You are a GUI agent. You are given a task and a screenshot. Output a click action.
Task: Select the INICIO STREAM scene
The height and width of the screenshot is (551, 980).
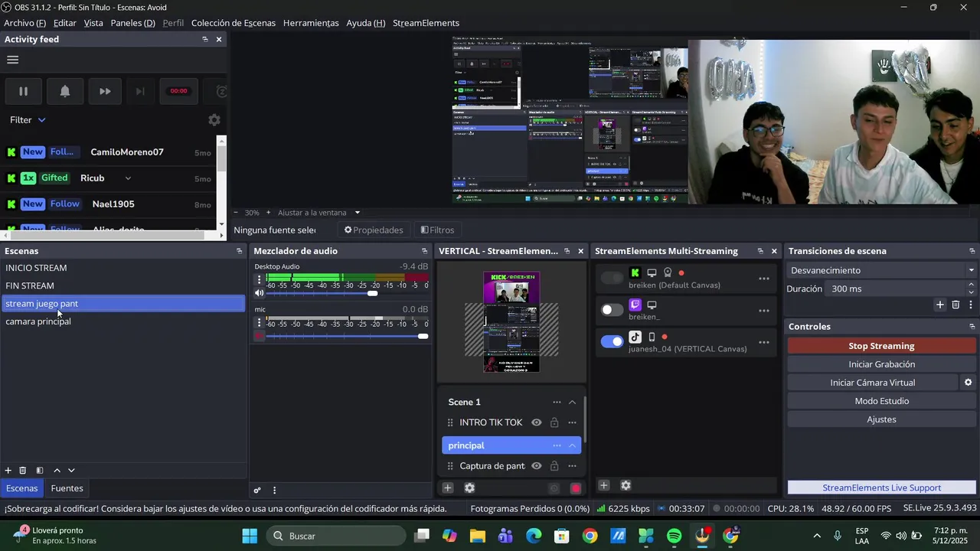123,268
